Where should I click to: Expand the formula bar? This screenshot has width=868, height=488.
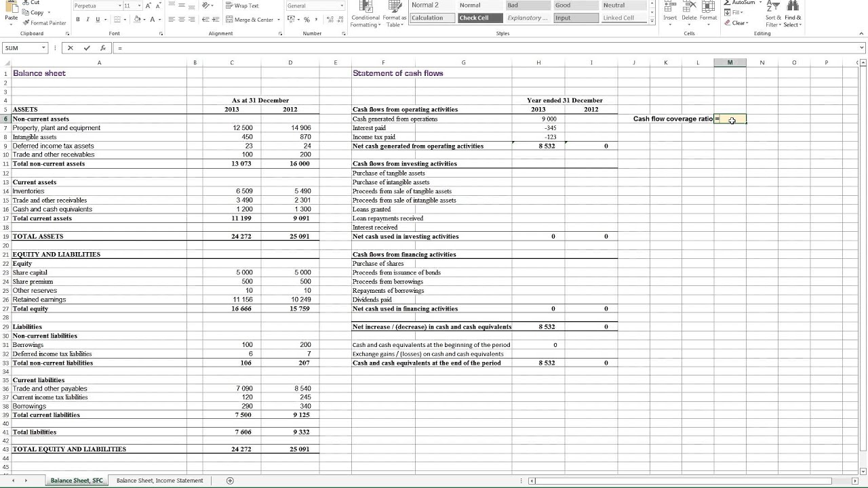click(862, 48)
